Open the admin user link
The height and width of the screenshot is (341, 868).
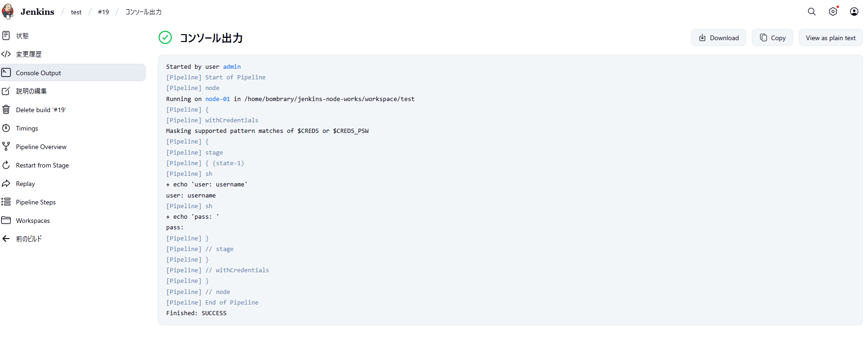[232, 67]
